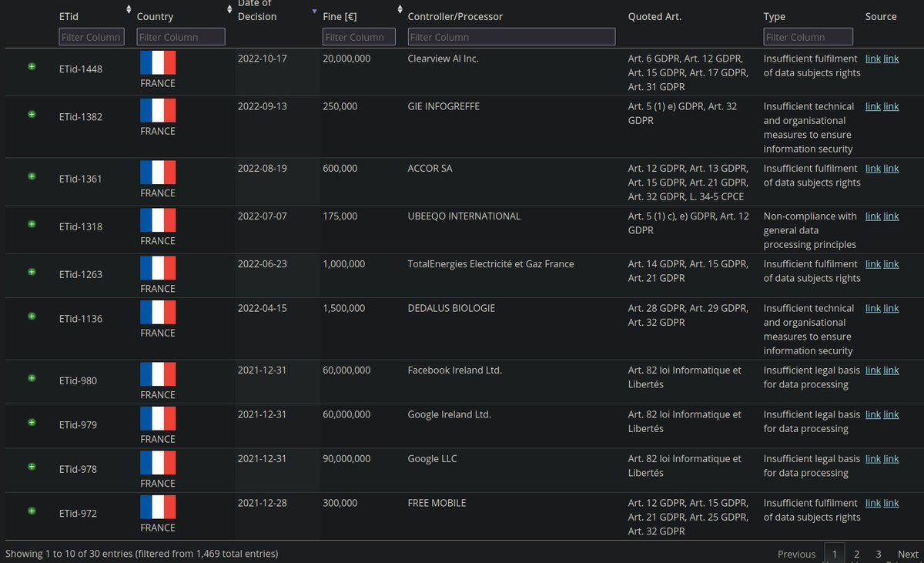
Task: Follow the first source link for FREE MOBILE
Action: click(873, 503)
